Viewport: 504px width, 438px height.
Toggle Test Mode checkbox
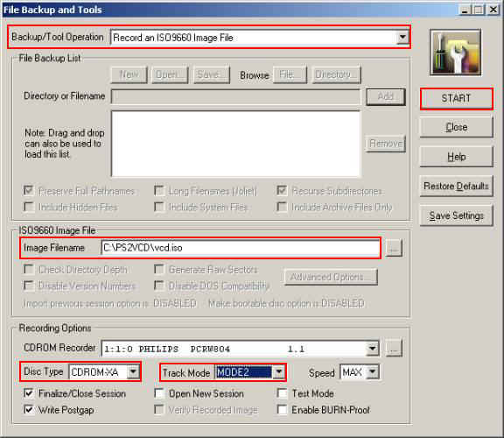[x=282, y=393]
